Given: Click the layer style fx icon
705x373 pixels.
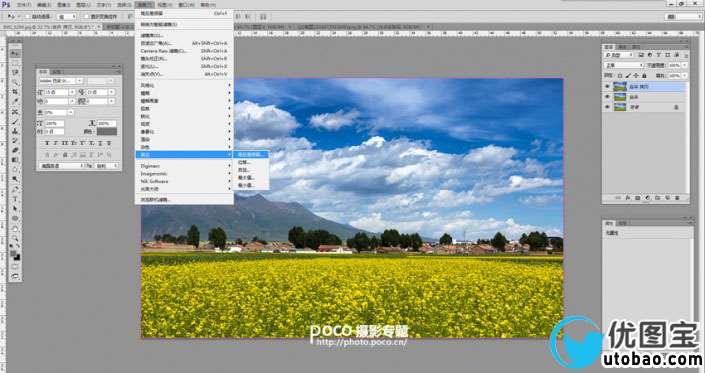Looking at the screenshot, I should tap(628, 198).
